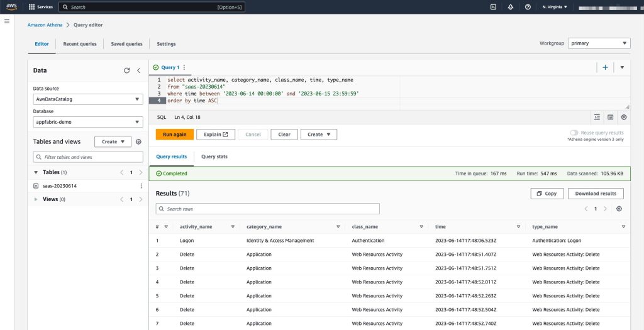The width and height of the screenshot is (644, 330).
Task: Click the AWS top search box
Action: click(x=152, y=7)
